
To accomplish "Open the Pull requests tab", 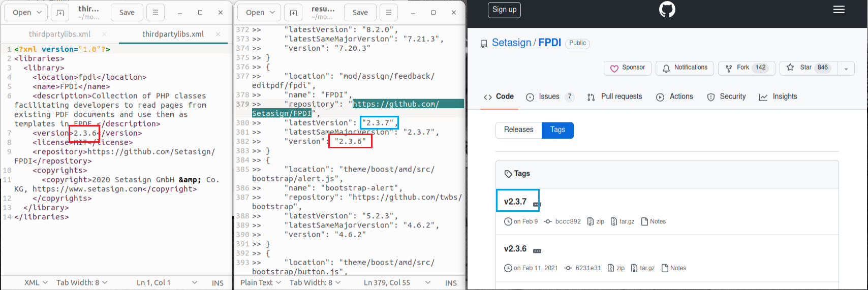I will 614,96.
